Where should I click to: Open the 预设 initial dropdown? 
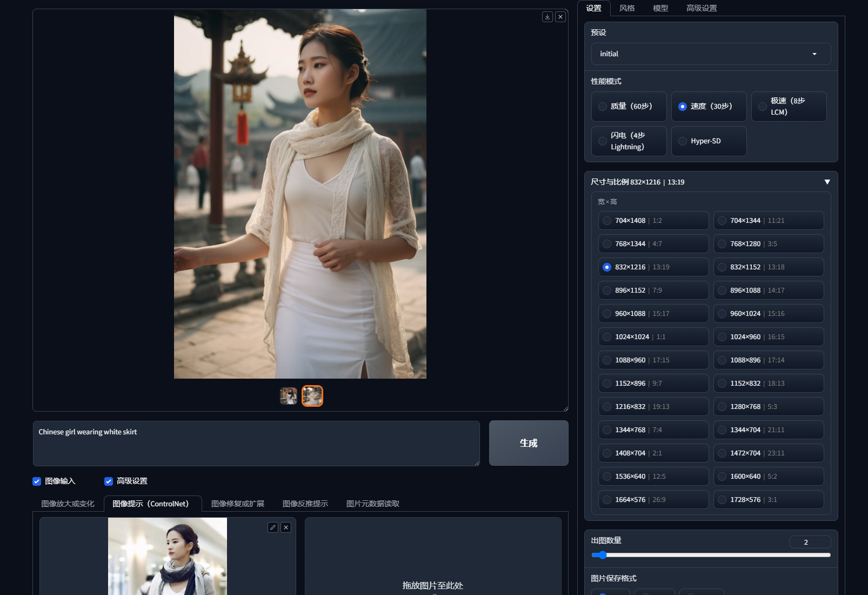tap(711, 54)
